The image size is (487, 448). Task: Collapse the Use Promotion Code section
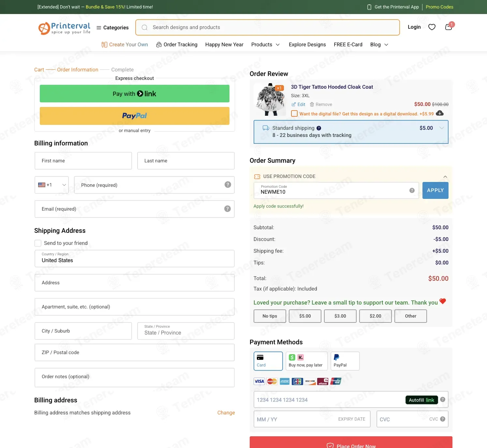(x=445, y=176)
